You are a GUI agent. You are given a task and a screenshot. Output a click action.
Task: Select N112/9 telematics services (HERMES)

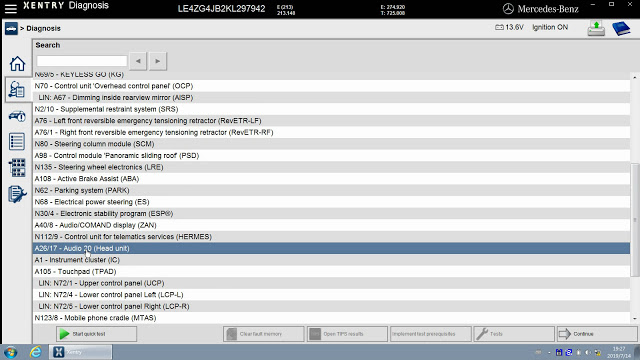coord(331,237)
